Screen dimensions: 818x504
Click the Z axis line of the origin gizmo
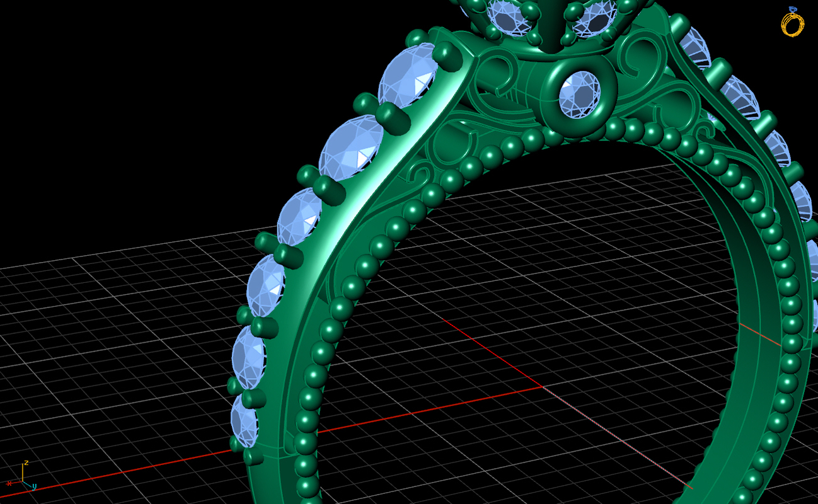(23, 471)
